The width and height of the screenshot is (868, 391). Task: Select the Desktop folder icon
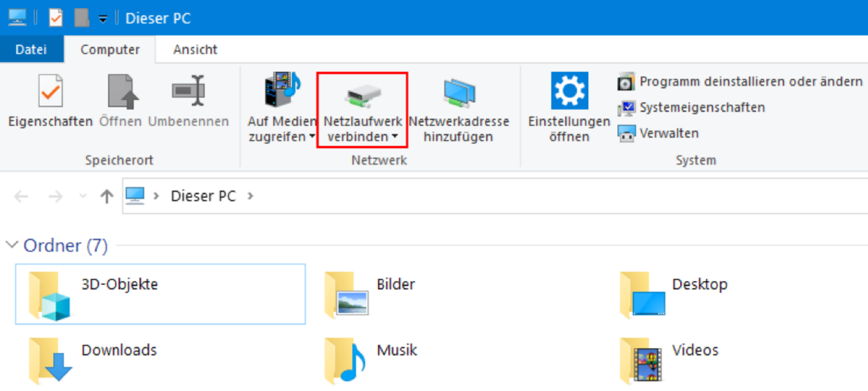pos(643,295)
